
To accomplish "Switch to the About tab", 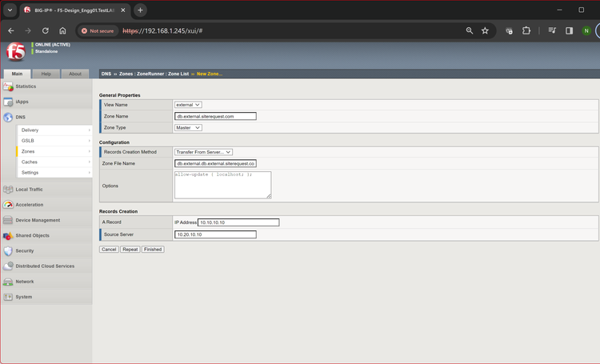I will [x=74, y=74].
